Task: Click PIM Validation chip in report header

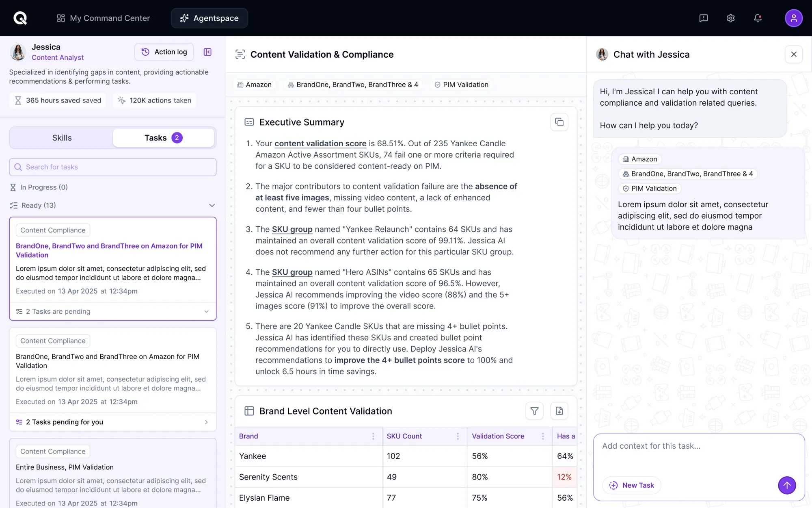Action: point(461,85)
